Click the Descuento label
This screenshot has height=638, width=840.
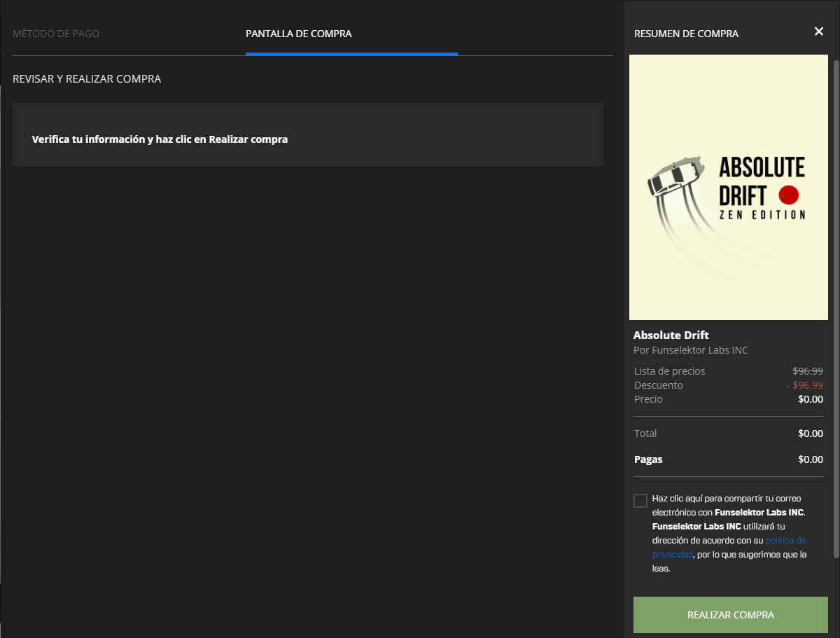(x=659, y=385)
